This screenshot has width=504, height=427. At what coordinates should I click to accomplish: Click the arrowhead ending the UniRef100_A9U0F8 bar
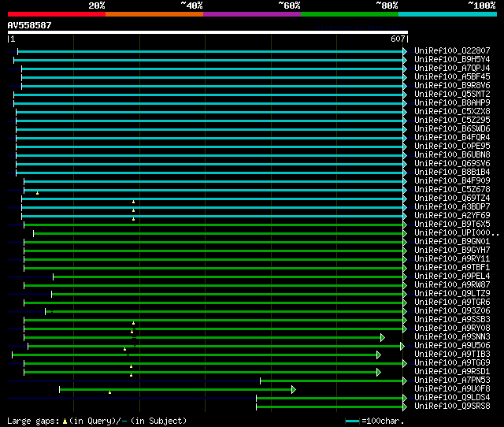click(x=293, y=389)
